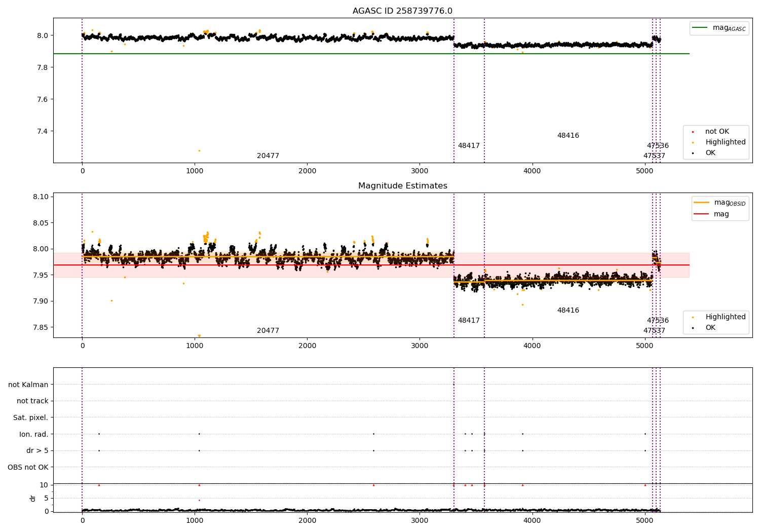Click obsid label 47537 in the top plot

pos(654,156)
